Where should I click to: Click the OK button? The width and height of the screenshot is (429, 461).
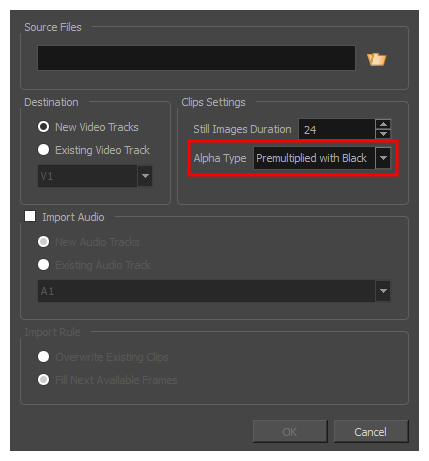click(x=290, y=432)
